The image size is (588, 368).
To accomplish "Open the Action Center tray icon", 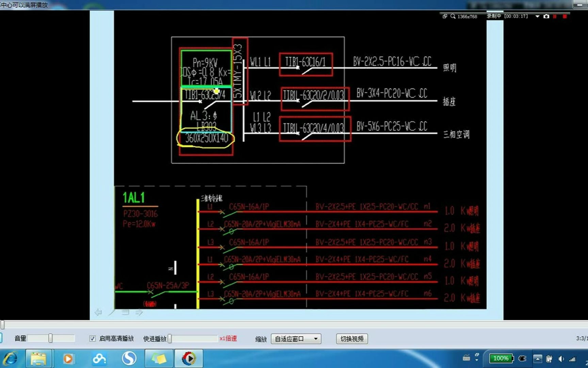I will [x=549, y=358].
